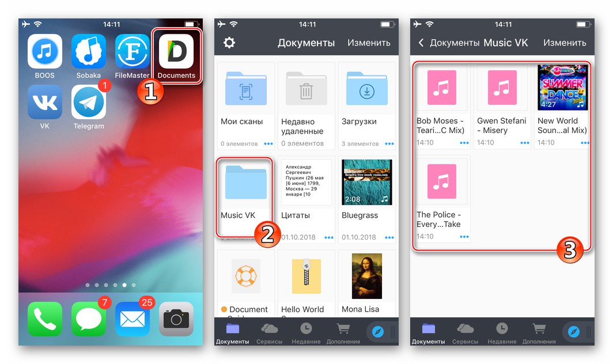
Task: Open Дополнения tab in Music VK screen
Action: 539,333
